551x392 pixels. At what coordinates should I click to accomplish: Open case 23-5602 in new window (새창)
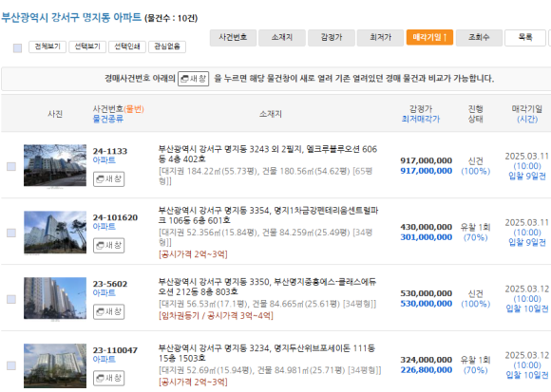click(108, 311)
